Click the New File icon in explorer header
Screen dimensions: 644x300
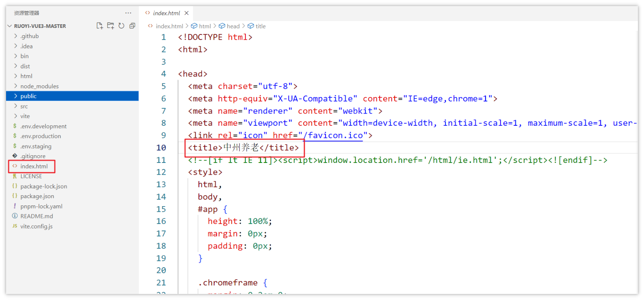pos(99,26)
